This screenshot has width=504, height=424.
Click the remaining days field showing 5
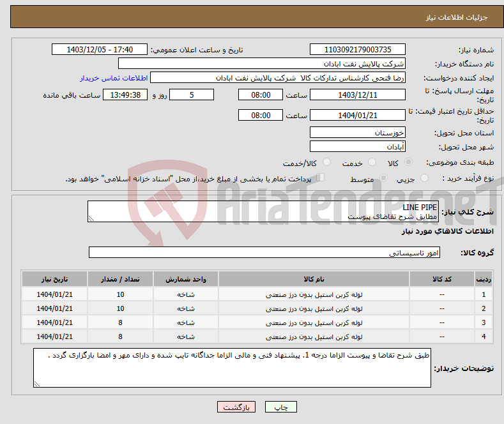pos(192,95)
